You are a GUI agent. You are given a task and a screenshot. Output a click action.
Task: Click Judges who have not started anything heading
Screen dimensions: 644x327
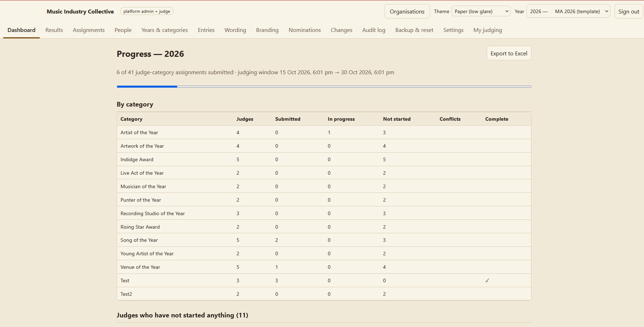(x=182, y=315)
